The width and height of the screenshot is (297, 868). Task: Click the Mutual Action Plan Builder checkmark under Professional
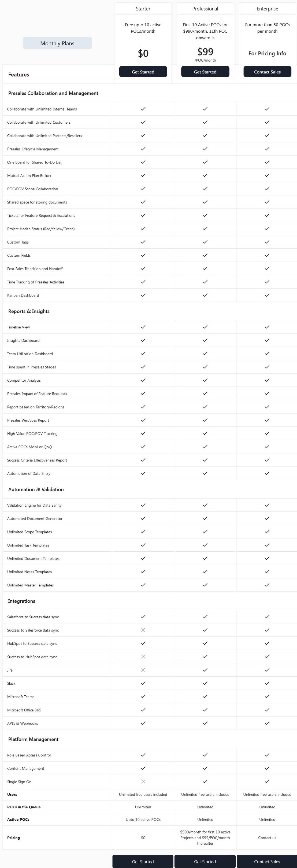(205, 175)
